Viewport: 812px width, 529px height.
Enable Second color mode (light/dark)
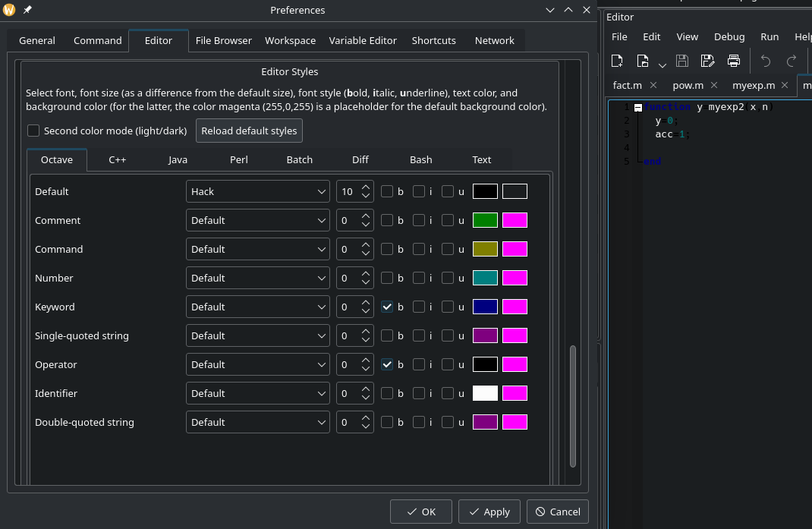pyautogui.click(x=33, y=131)
